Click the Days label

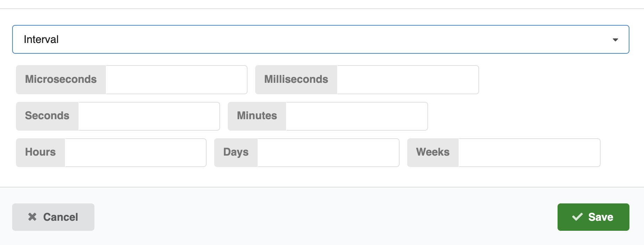(x=236, y=152)
